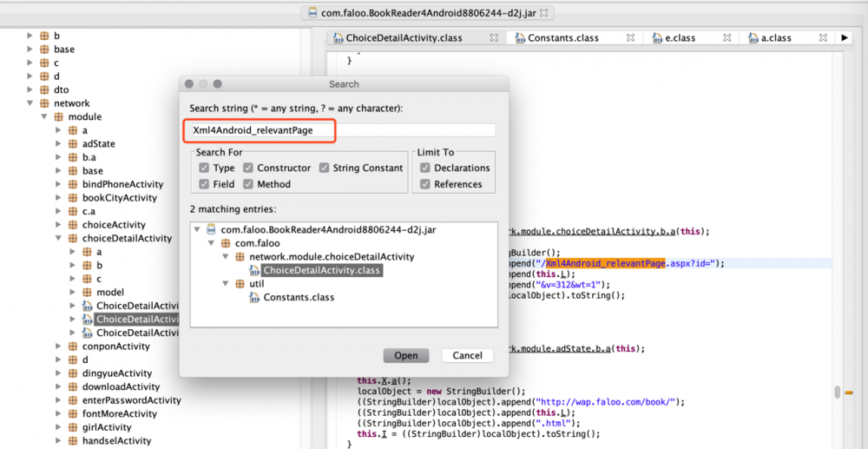Click the adState package icon
Image resolution: width=868 pixels, height=449 pixels.
click(x=73, y=144)
